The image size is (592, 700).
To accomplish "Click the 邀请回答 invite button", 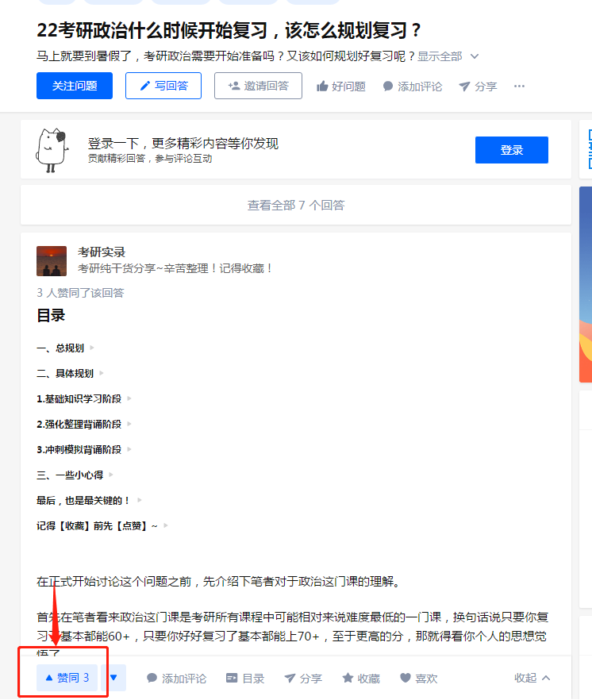I will [x=258, y=86].
